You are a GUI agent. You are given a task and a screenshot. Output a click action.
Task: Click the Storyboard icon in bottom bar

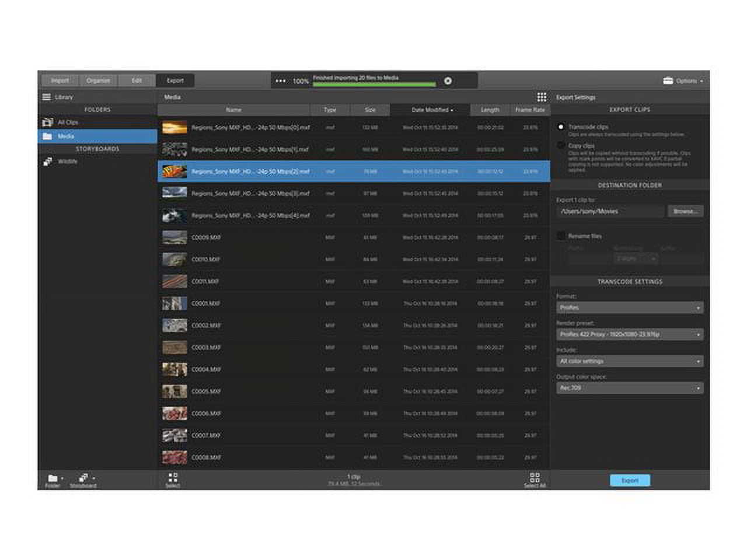[83, 478]
